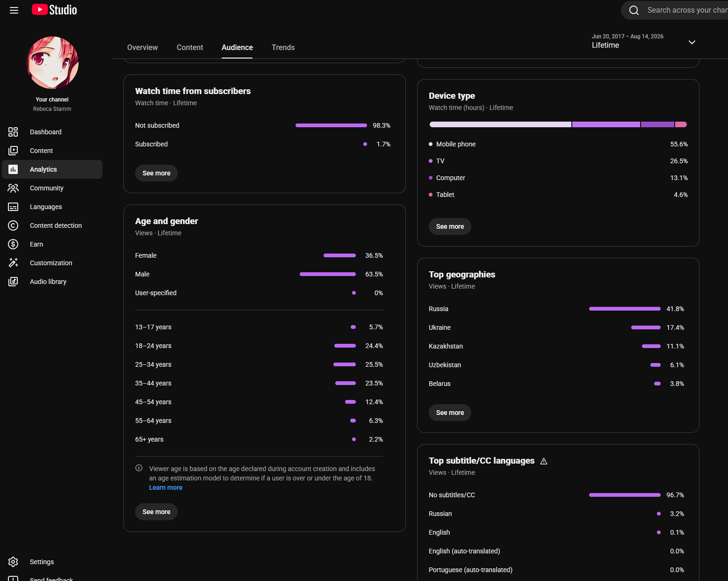Click See more under Watch time from subscribers

(x=156, y=173)
